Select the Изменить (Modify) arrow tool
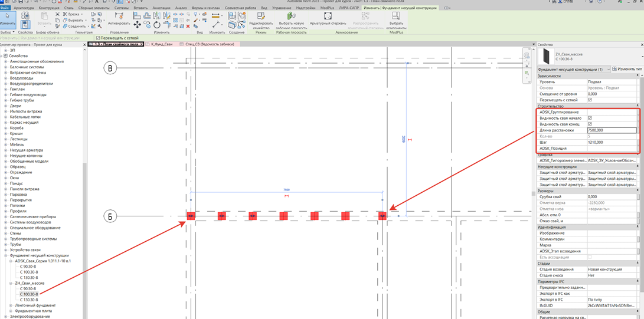This screenshot has width=644, height=319. 8,19
